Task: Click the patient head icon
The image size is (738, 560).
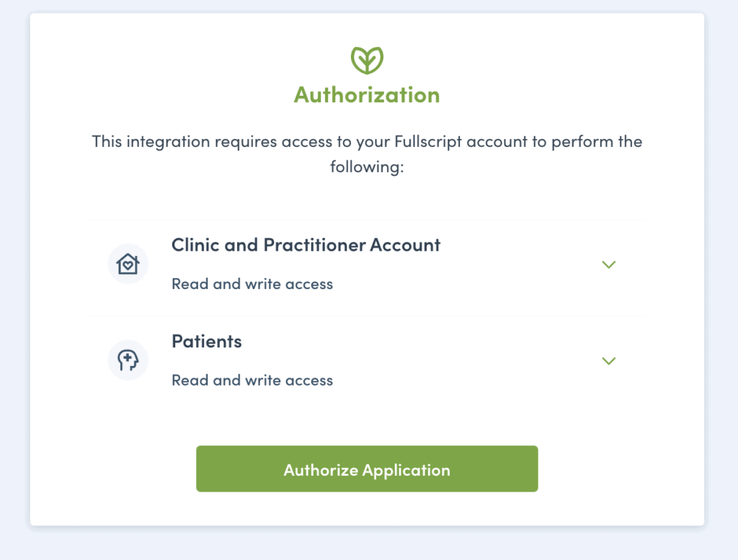Action: click(128, 360)
